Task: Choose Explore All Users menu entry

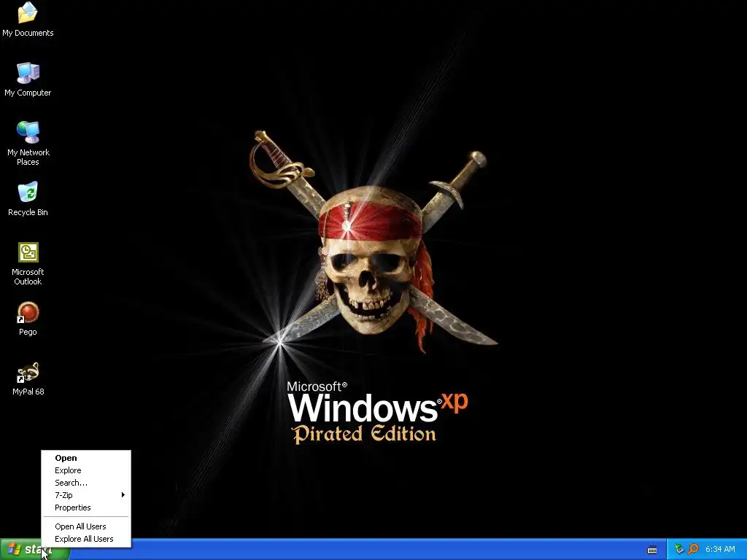Action: tap(86, 539)
